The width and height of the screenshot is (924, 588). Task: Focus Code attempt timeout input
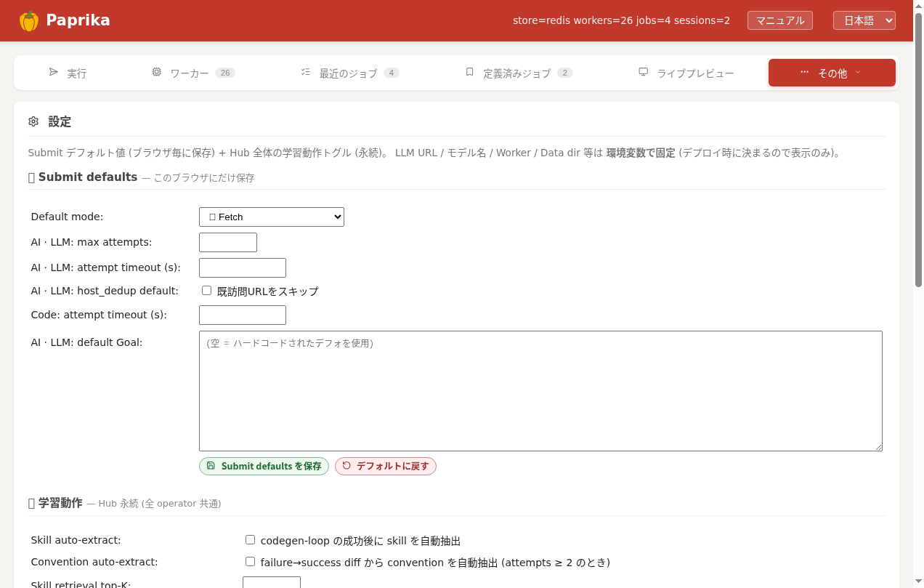pyautogui.click(x=243, y=315)
